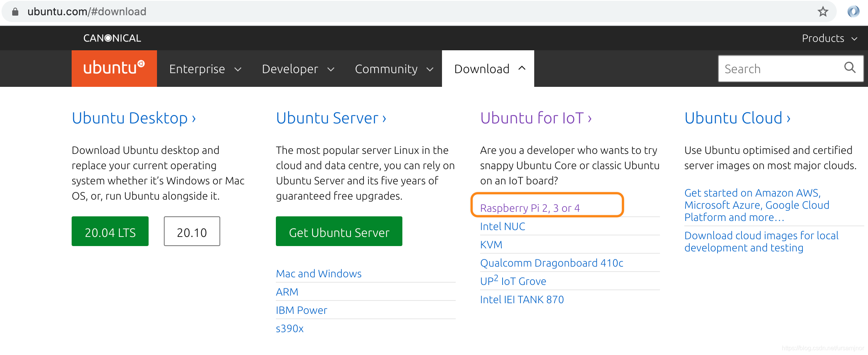Open the KVM link

tap(491, 245)
